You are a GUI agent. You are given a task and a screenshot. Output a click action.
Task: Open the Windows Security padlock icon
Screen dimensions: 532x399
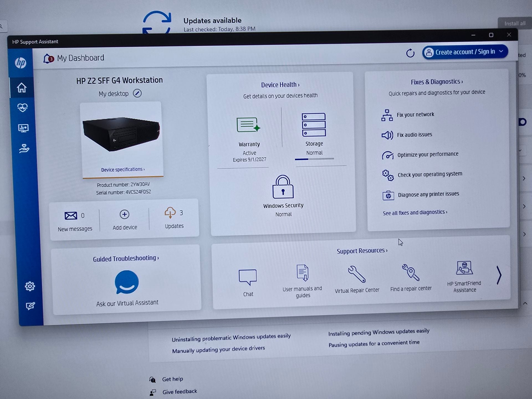[283, 187]
